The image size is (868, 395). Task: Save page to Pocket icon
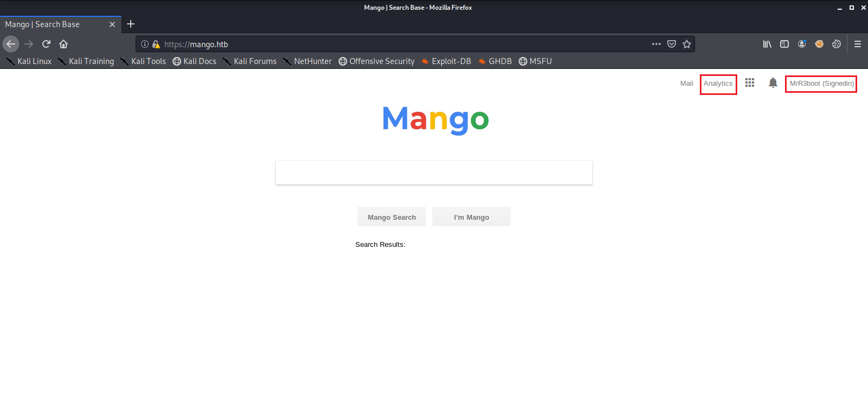pos(672,44)
